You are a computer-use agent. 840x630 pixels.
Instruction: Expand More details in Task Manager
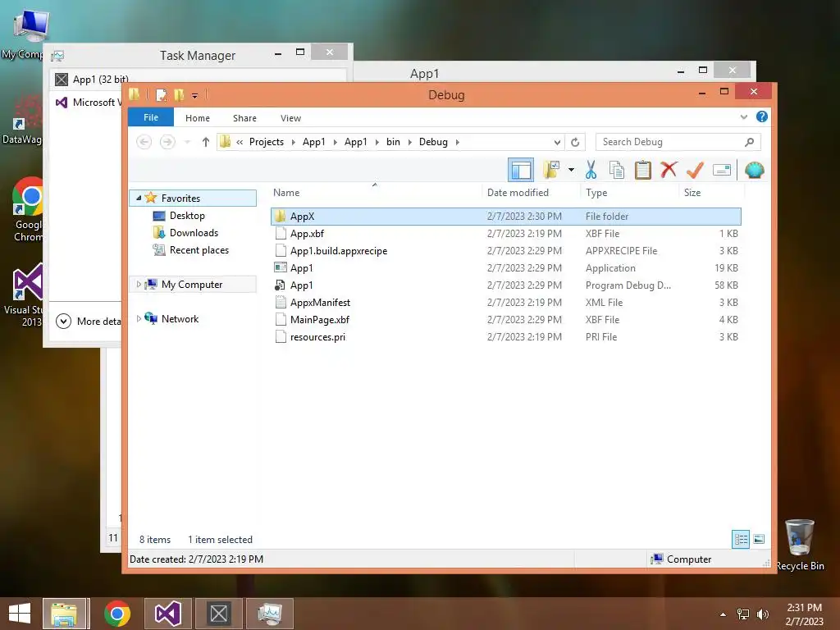click(x=88, y=321)
